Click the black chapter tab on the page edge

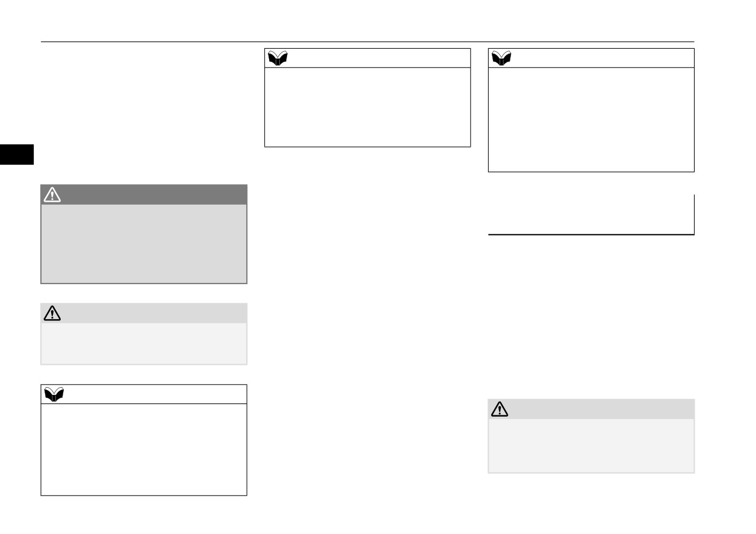coord(16,154)
